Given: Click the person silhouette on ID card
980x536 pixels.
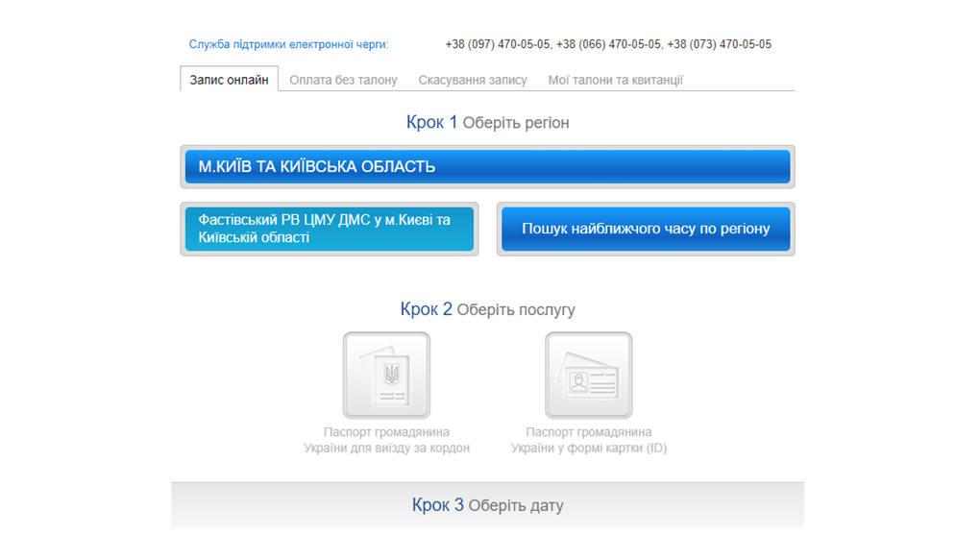Looking at the screenshot, I should pos(578,383).
